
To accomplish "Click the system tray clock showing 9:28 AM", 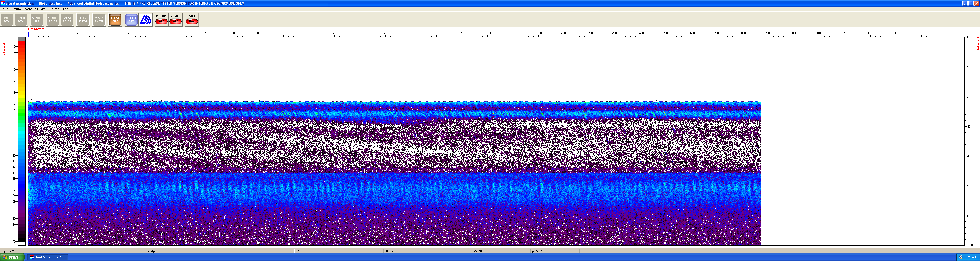I will [971, 257].
